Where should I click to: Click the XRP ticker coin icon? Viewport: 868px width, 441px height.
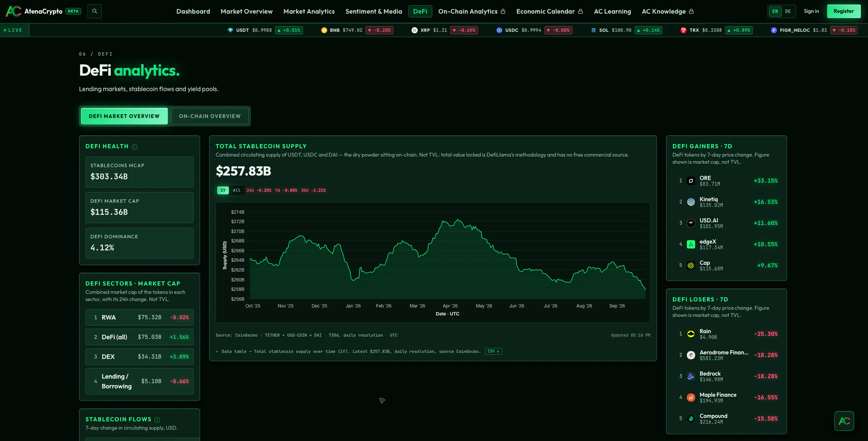415,30
